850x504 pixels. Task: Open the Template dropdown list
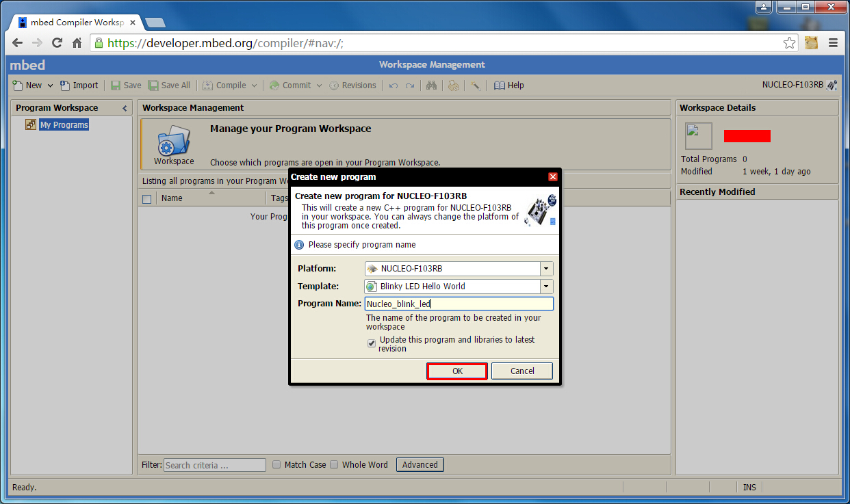point(546,287)
